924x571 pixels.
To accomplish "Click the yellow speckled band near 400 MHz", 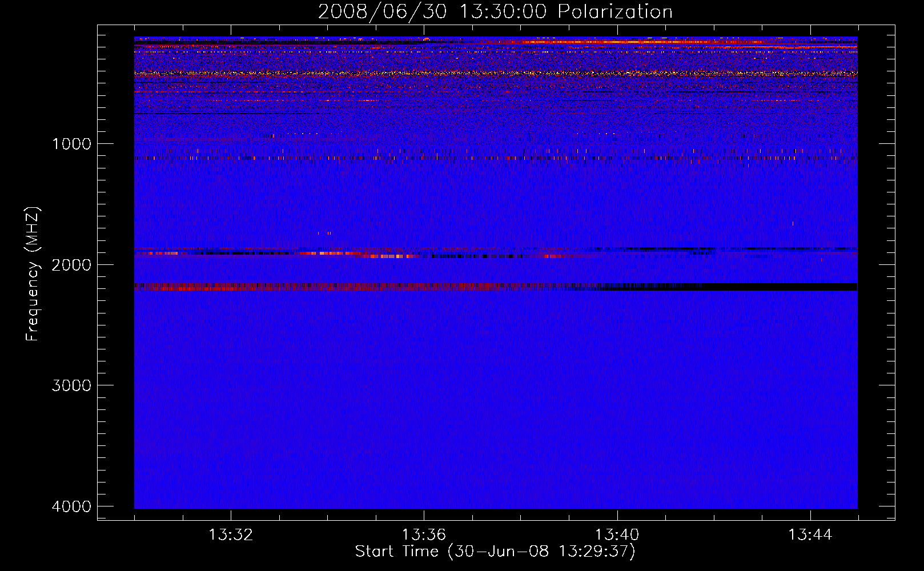I will pos(496,73).
